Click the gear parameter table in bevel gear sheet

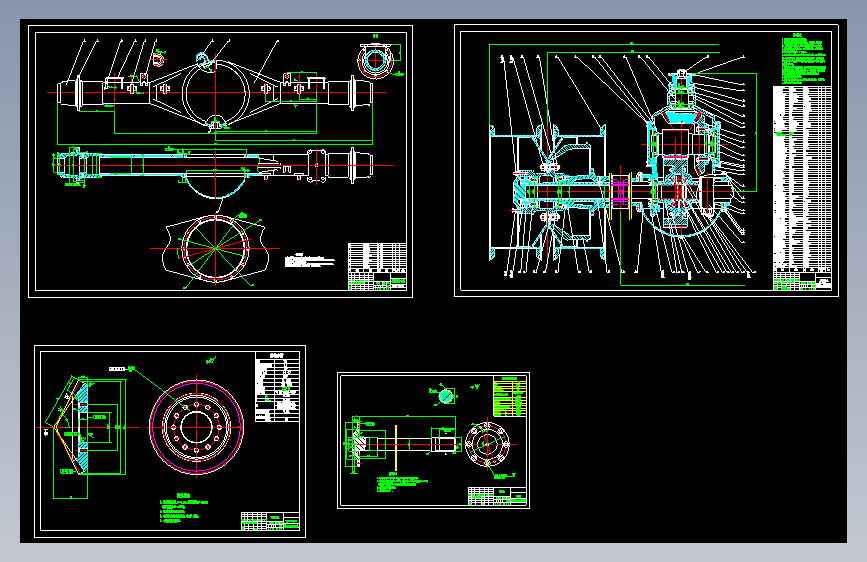(278, 387)
